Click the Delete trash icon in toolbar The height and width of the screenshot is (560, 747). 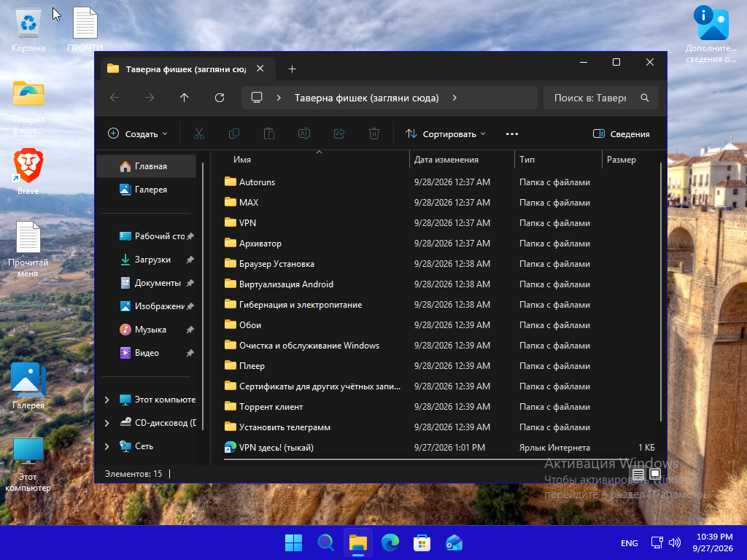[x=374, y=134]
